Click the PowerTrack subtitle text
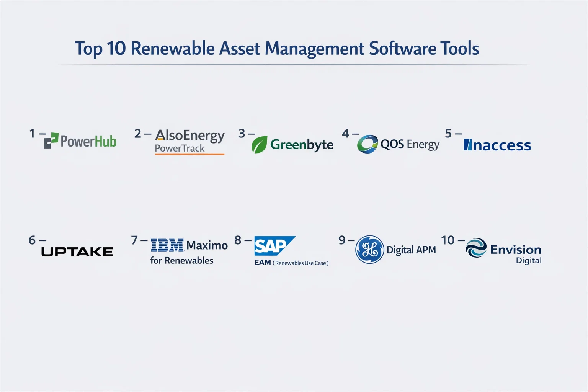Image resolution: width=588 pixels, height=392 pixels. pos(180,149)
